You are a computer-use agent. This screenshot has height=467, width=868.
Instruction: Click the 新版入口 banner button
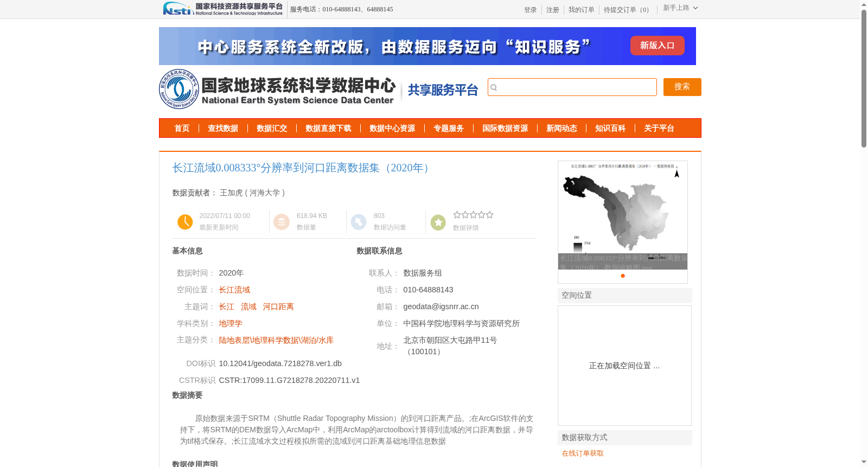coord(657,46)
